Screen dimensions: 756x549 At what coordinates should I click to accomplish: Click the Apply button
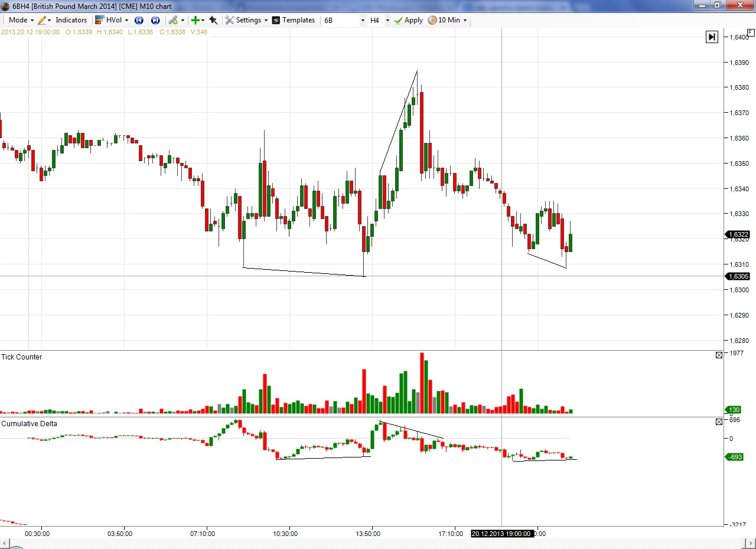(409, 20)
